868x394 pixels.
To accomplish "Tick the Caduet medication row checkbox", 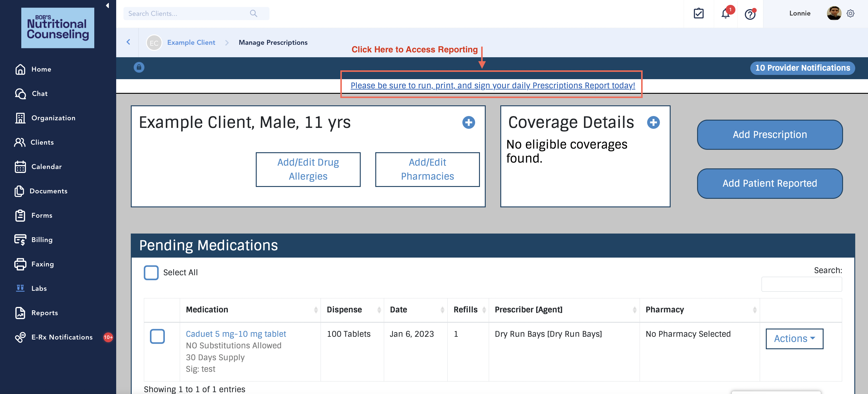I will pos(157,336).
